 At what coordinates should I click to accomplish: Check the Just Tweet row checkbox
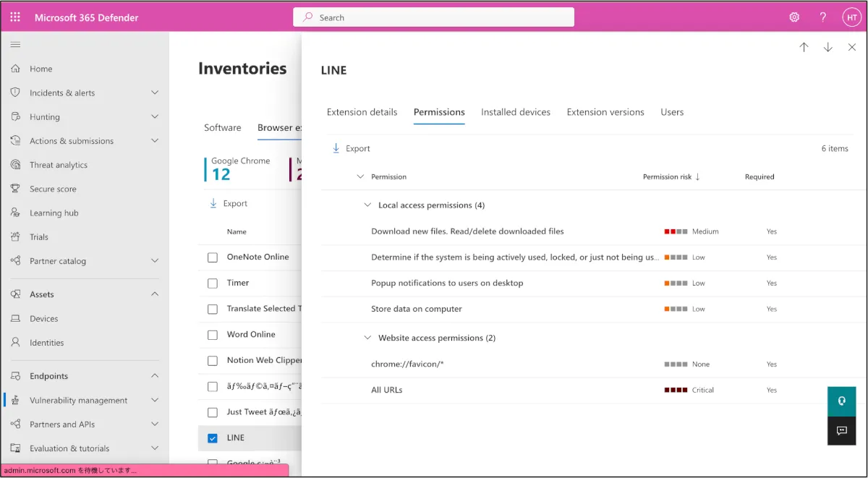pos(213,412)
